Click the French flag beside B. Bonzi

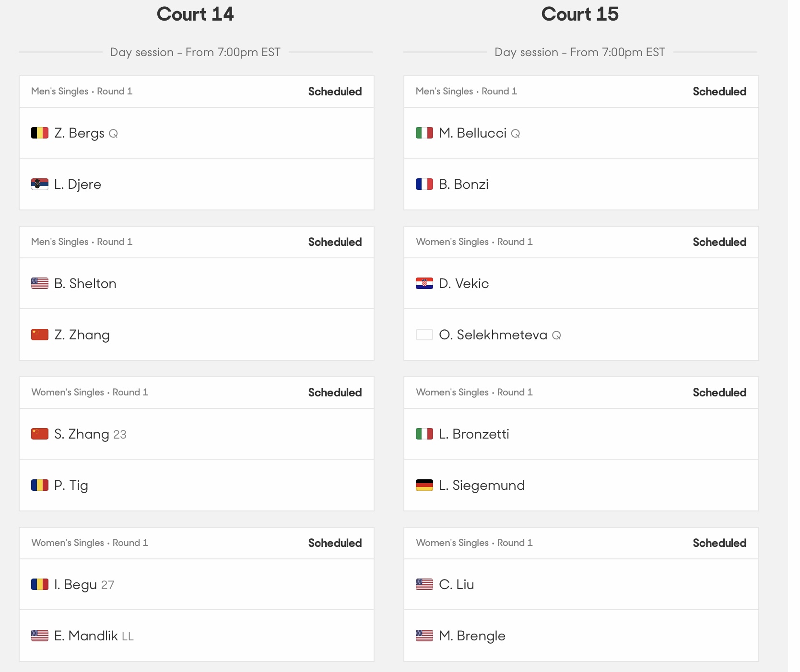click(x=424, y=184)
